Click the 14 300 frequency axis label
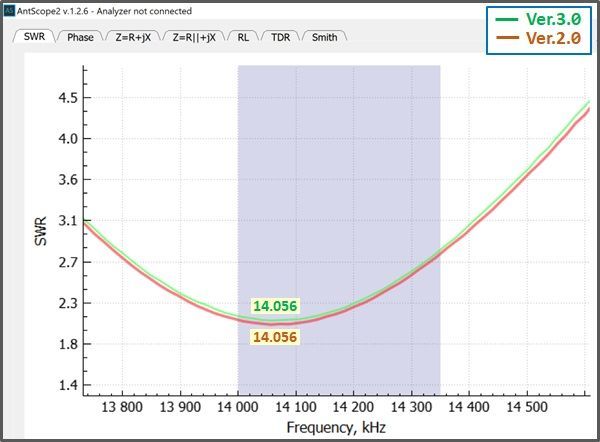Viewport: 600px width, 442px height. 411,407
